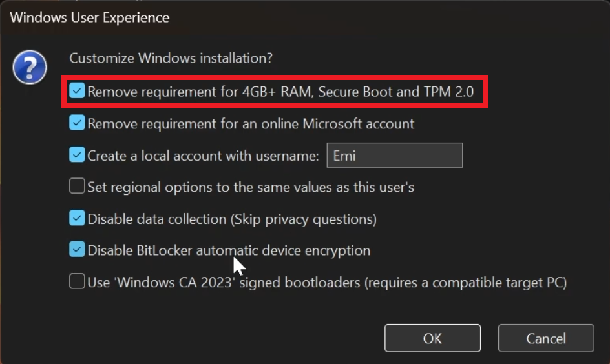
Task: Uncheck the create local account checkbox
Action: click(x=78, y=156)
